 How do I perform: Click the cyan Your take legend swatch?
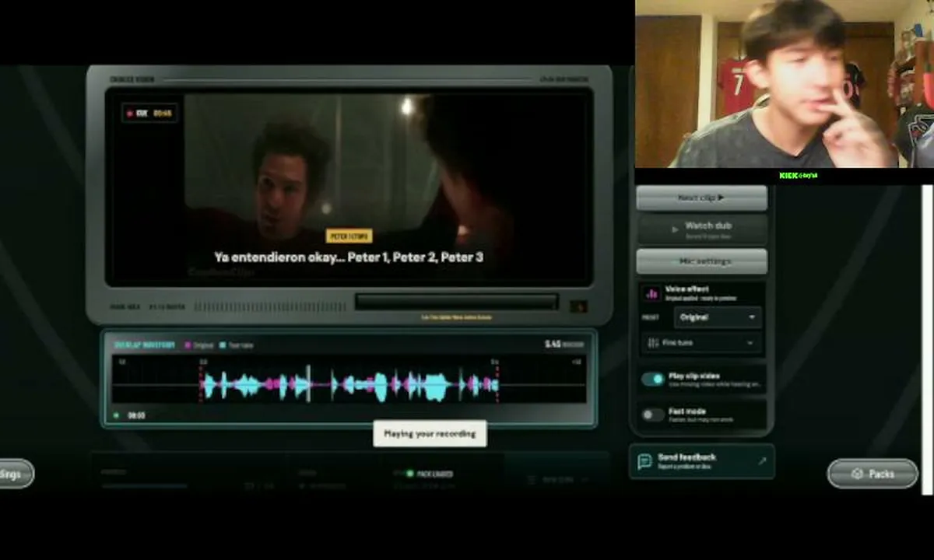coord(223,345)
